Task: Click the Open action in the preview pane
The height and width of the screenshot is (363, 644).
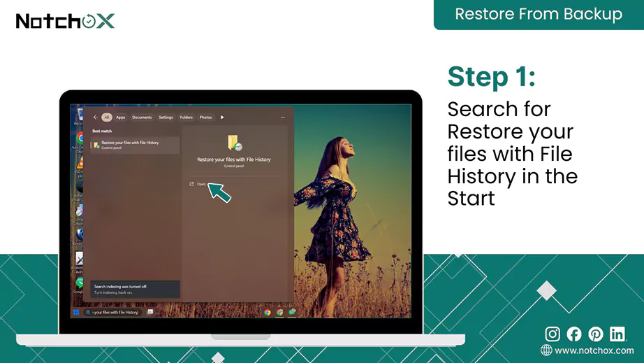Action: pos(198,184)
